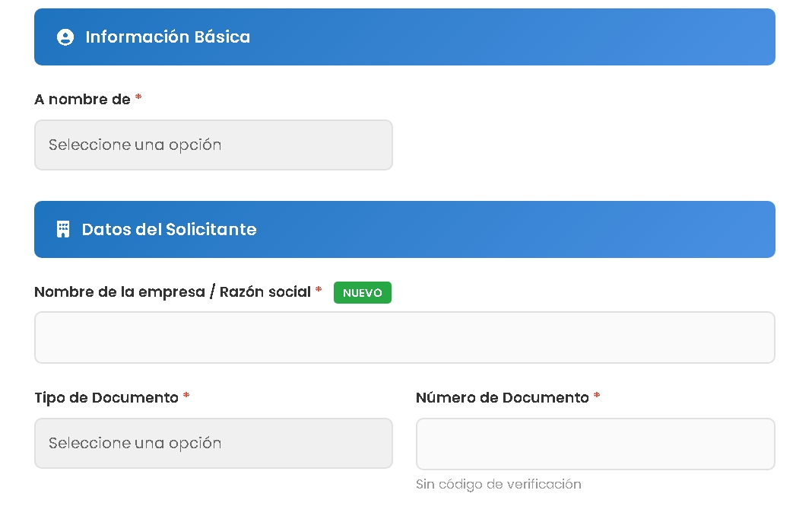Viewport: 812px width, 519px height.
Task: Click the Tipo de Documento label
Action: pyautogui.click(x=106, y=397)
